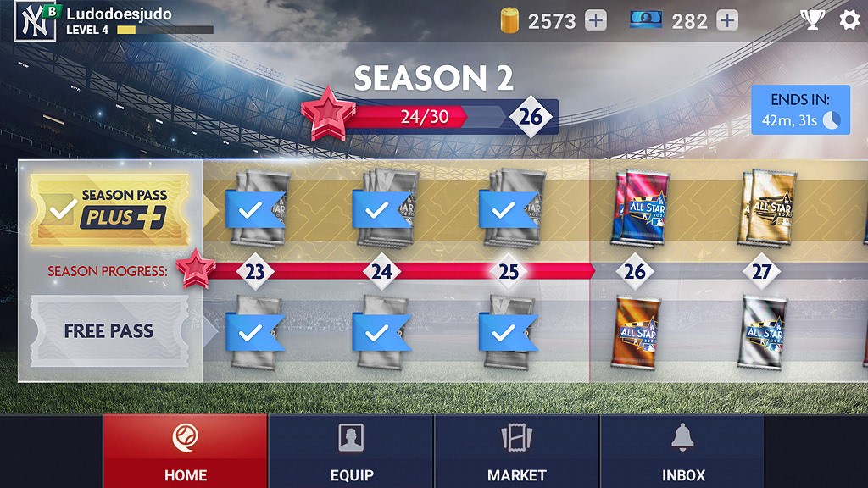Tap claimed free pass reward at tier 24
The width and height of the screenshot is (868, 488).
pyautogui.click(x=382, y=332)
